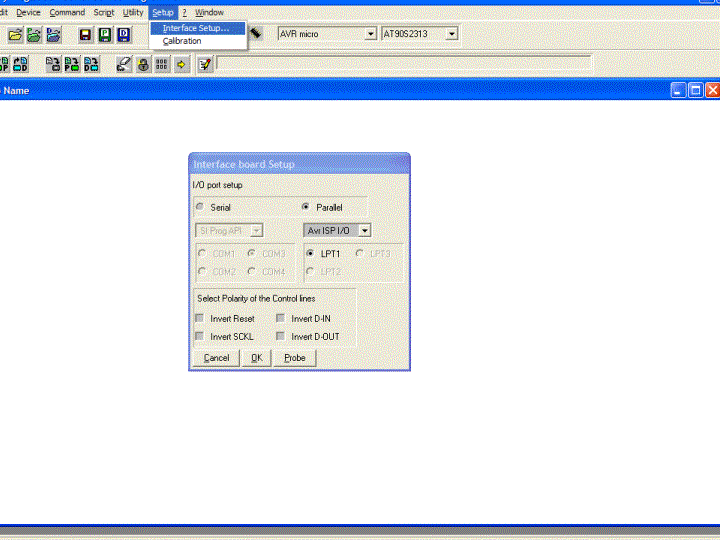The height and width of the screenshot is (540, 720).
Task: Select the COM3 radio option
Action: tap(252, 253)
